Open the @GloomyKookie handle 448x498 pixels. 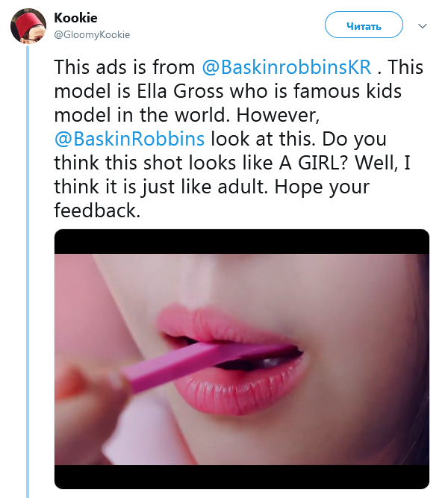click(92, 34)
